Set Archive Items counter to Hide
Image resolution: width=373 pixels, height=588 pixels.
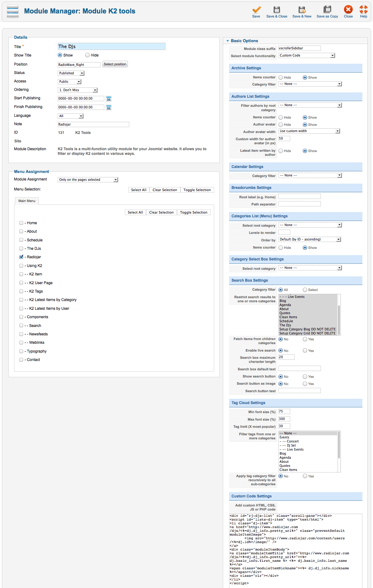coord(281,77)
